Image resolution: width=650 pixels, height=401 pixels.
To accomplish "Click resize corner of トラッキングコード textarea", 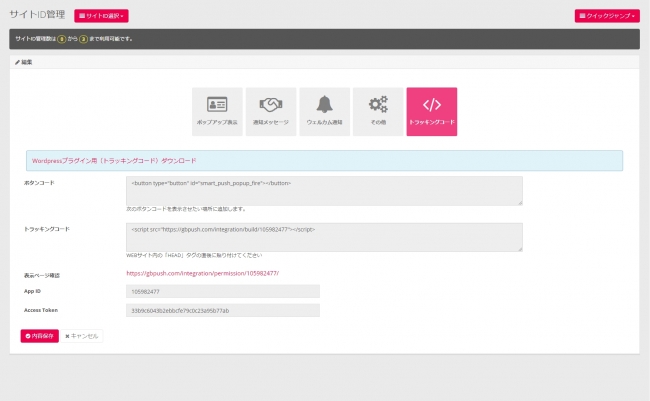I will pyautogui.click(x=519, y=248).
